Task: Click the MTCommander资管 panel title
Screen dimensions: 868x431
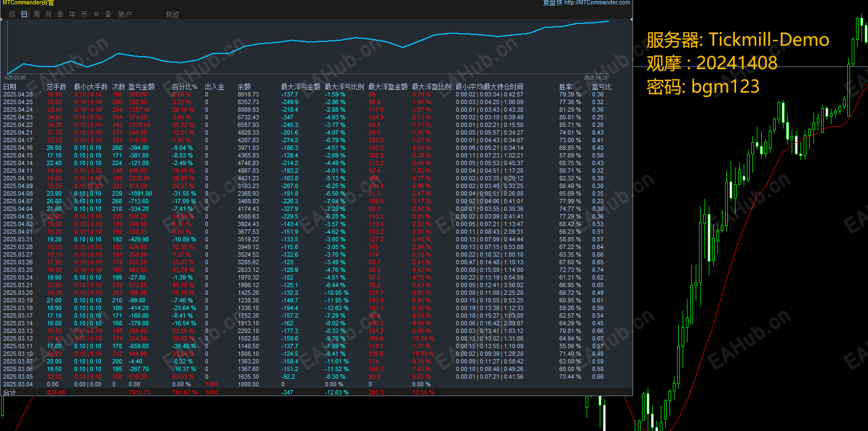Action: [x=28, y=3]
